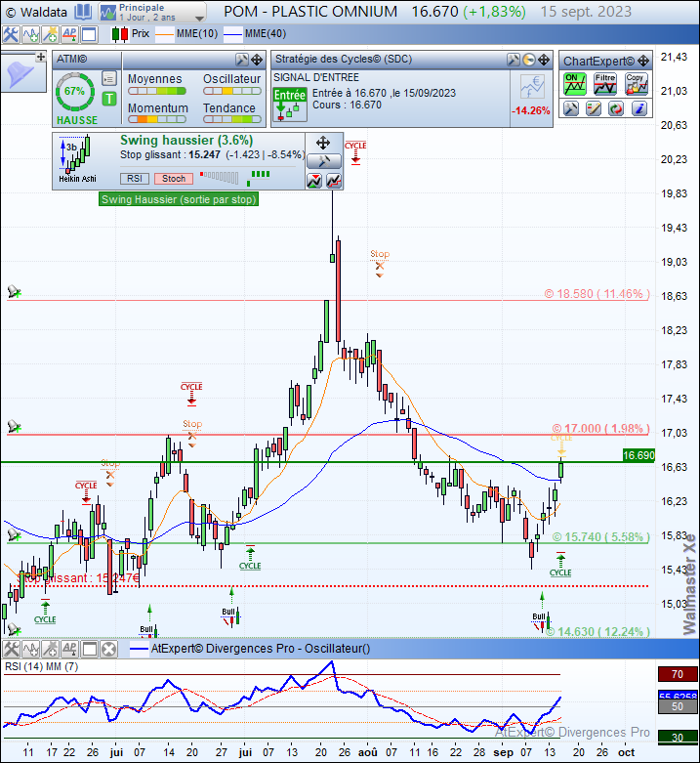Add indicator to oscillator pane
The width and height of the screenshot is (700, 763).
[x=30, y=649]
